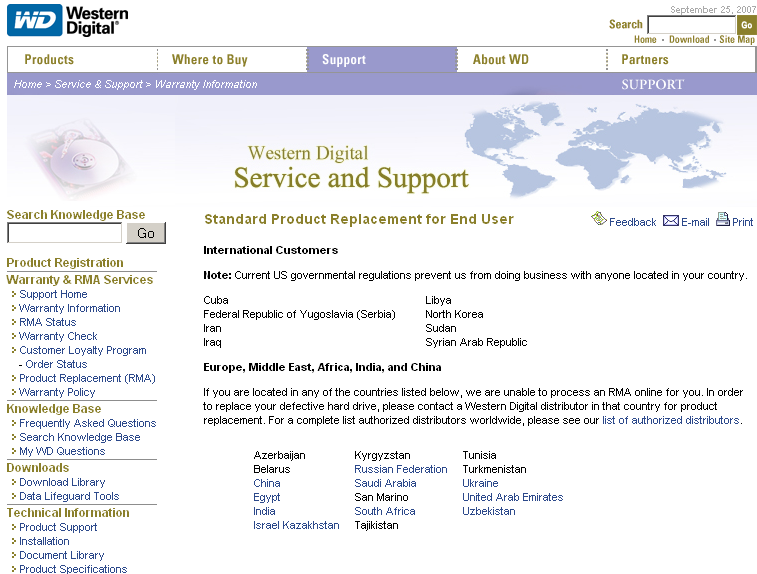The image size is (757, 574).
Task: Open the Site Map link
Action: click(x=737, y=40)
